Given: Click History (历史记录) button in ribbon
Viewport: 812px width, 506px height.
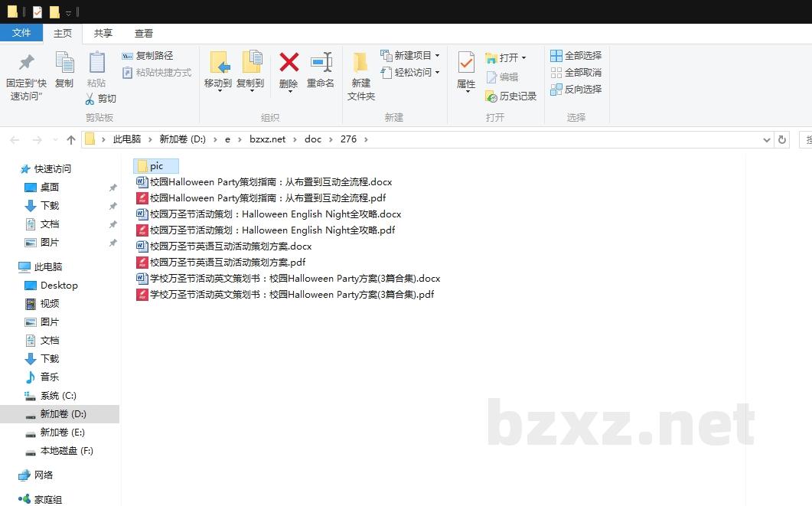Looking at the screenshot, I should tap(511, 96).
